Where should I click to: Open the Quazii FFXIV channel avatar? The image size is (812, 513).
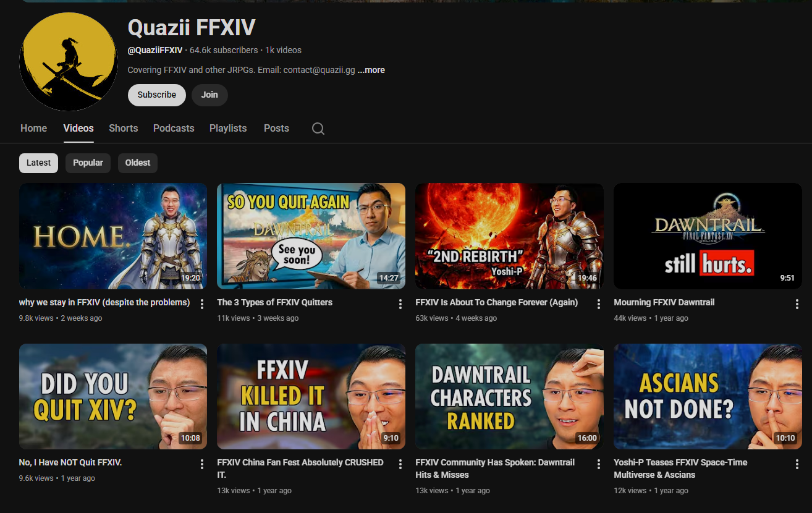pos(68,62)
